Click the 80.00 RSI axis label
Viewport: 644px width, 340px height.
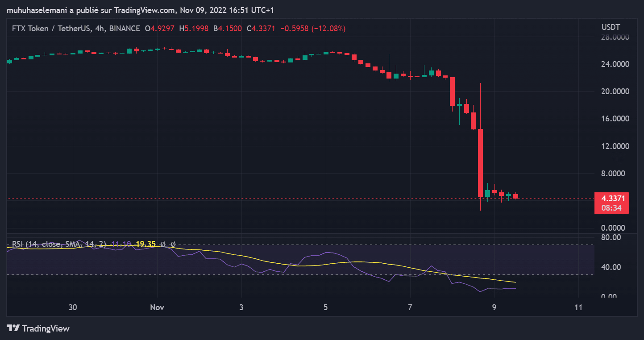(x=610, y=237)
